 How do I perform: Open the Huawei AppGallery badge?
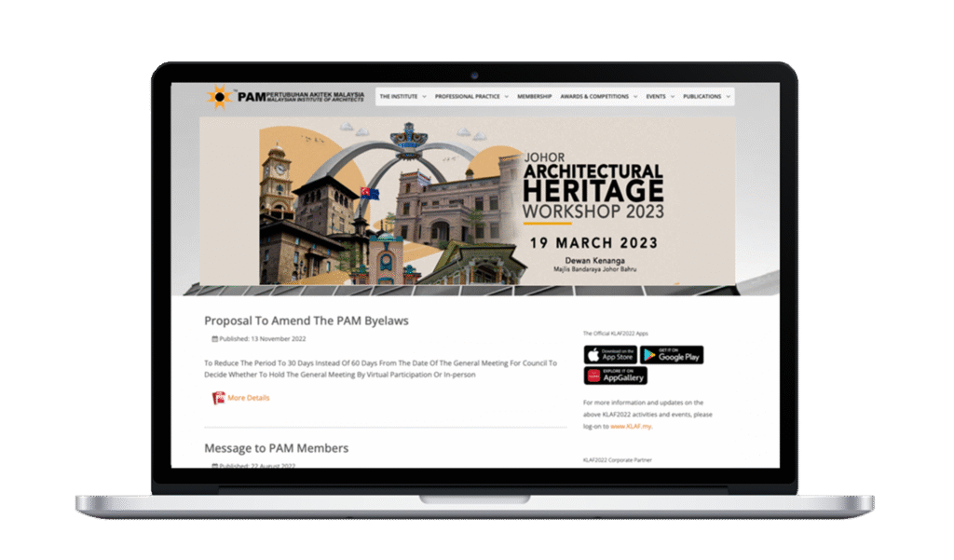(x=615, y=376)
